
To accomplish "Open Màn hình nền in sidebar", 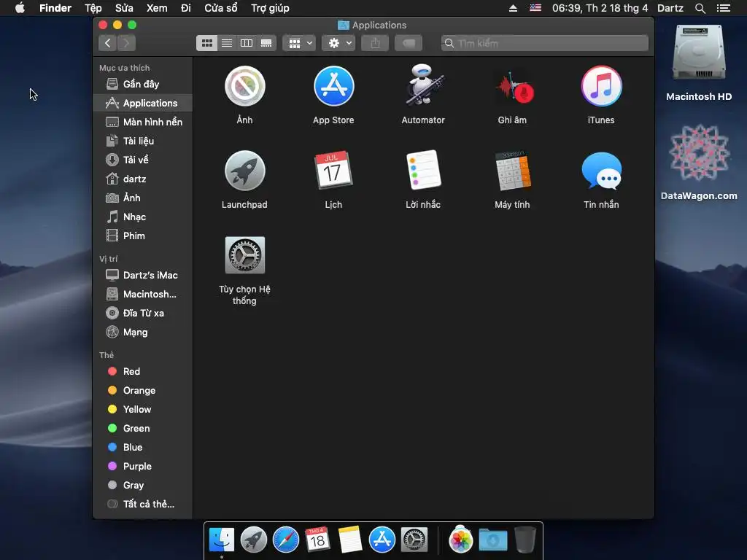I will point(143,122).
